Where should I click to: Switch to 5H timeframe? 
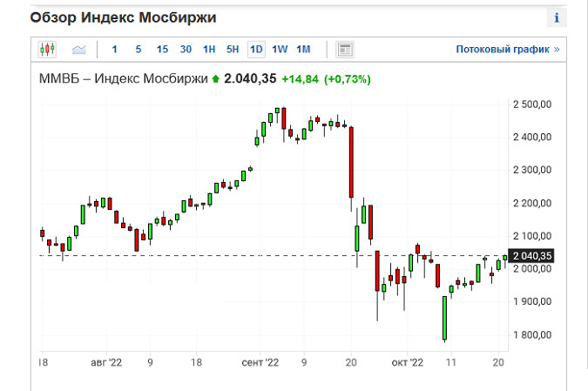[x=233, y=50]
